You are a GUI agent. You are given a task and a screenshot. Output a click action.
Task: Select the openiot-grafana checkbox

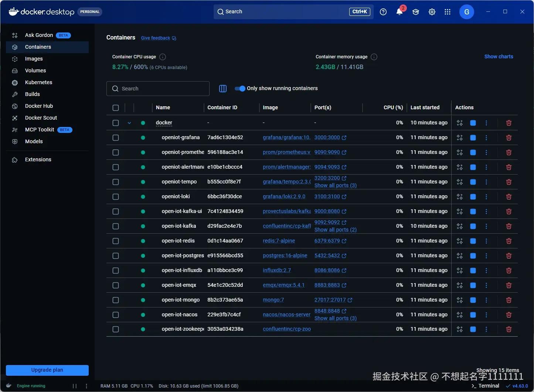click(x=116, y=138)
